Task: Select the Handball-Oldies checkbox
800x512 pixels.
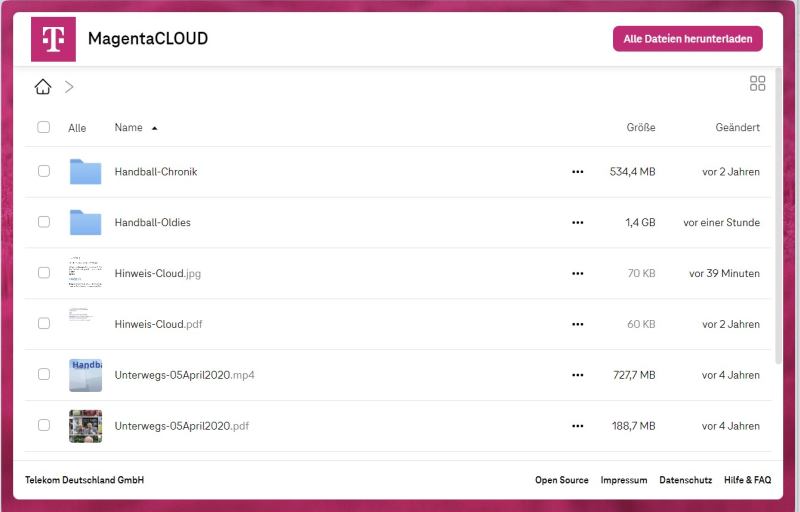Action: pos(44,222)
